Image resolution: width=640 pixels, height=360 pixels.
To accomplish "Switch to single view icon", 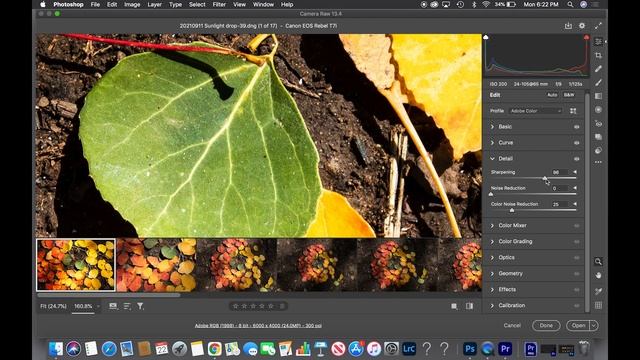I will [x=454, y=306].
